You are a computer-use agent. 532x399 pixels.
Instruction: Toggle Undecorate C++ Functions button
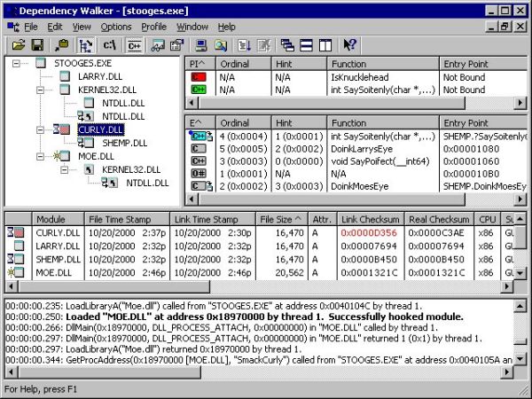[135, 44]
